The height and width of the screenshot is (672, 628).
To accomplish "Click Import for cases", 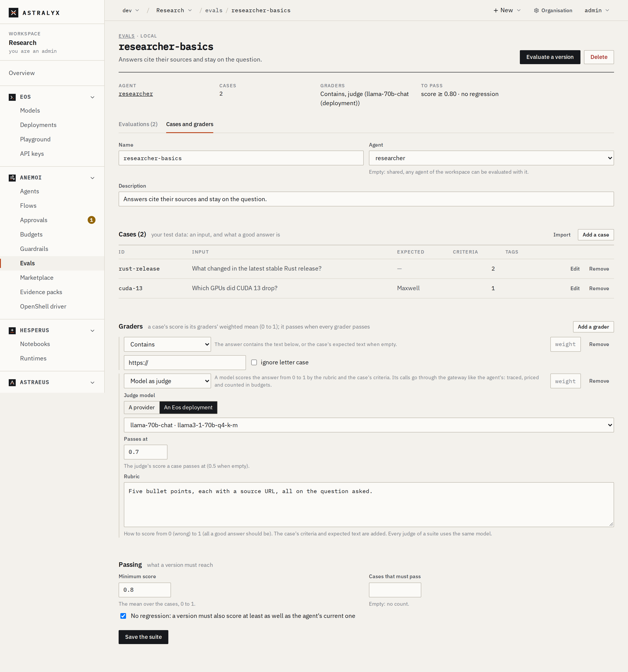I will pos(561,235).
